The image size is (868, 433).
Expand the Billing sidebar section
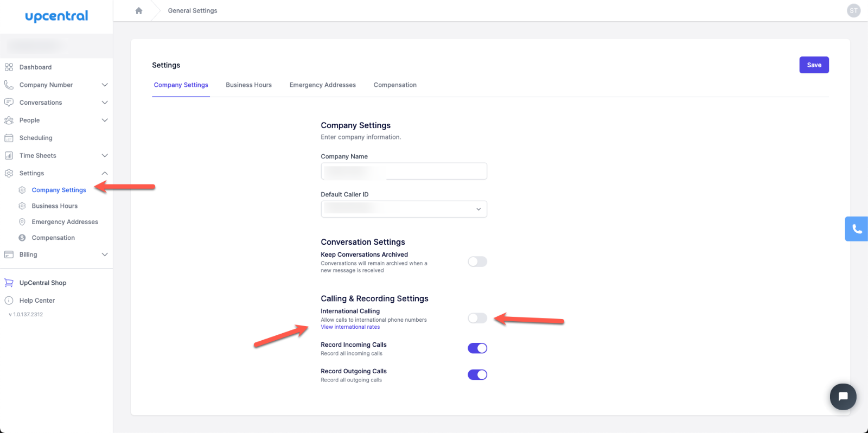tap(105, 254)
